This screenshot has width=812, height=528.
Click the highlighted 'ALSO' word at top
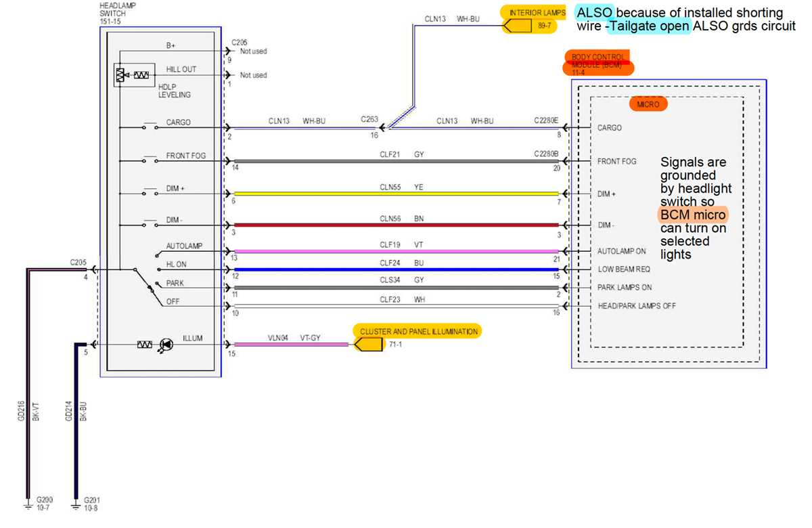click(x=593, y=13)
